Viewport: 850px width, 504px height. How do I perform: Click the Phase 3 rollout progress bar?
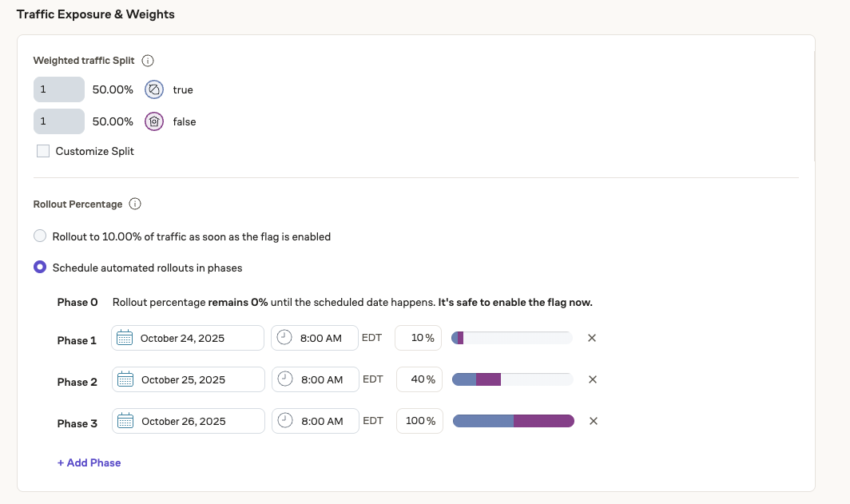pos(513,420)
